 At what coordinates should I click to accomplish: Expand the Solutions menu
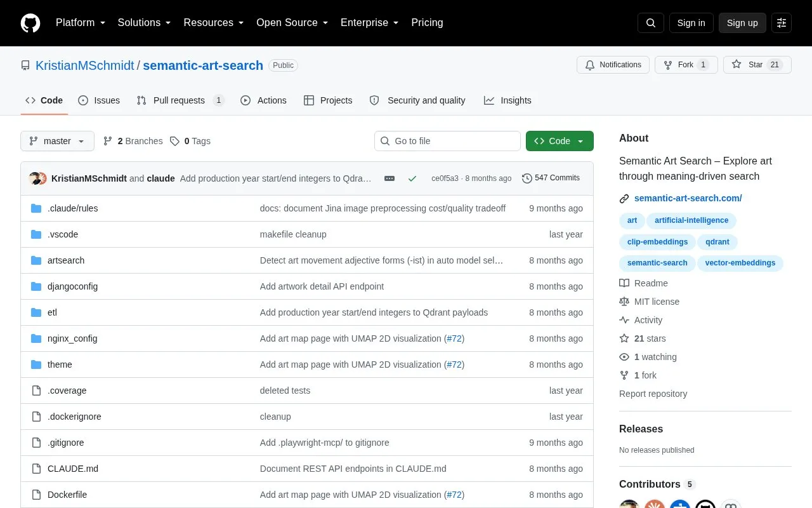[x=145, y=23]
